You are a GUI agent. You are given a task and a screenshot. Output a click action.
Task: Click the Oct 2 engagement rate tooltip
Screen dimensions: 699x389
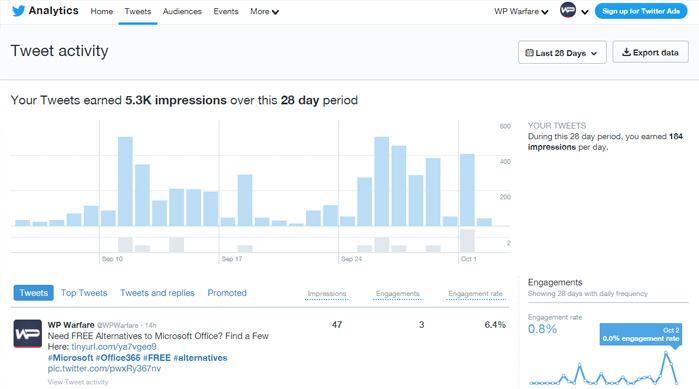(641, 334)
